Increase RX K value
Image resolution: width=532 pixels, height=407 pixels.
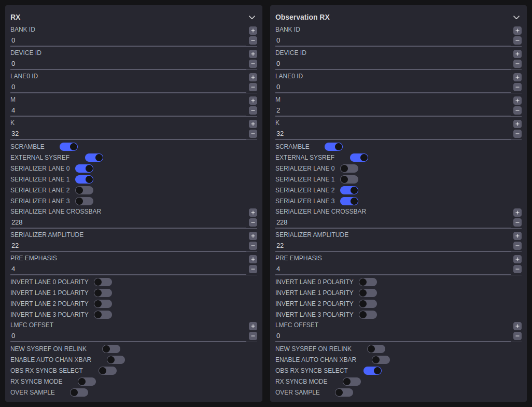click(x=253, y=124)
